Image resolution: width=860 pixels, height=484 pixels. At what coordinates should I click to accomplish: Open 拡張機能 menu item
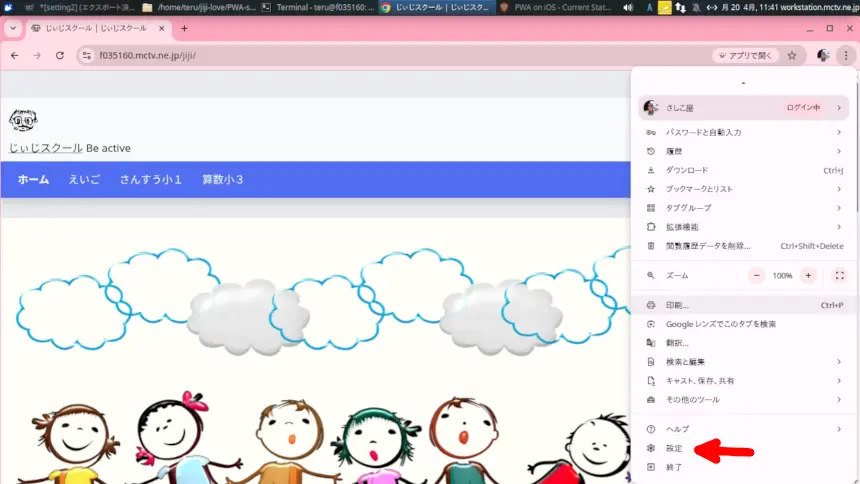point(744,227)
